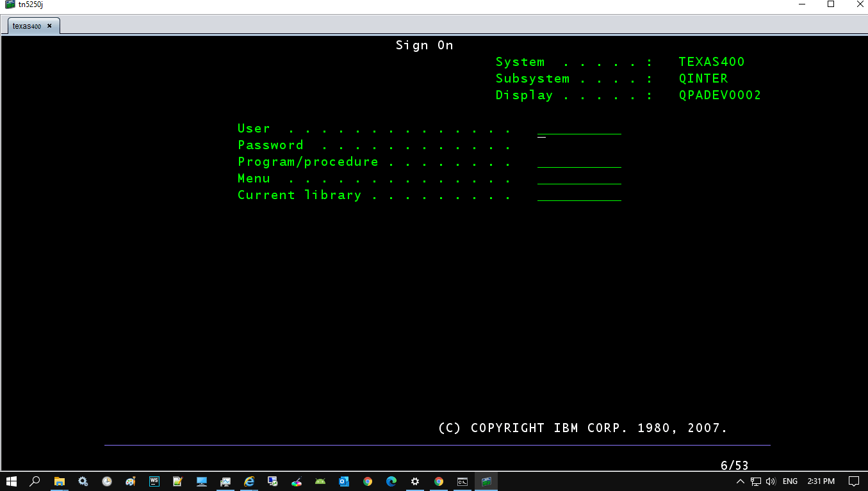
Task: Open the Settings gear on the taskbar
Action: 414,481
